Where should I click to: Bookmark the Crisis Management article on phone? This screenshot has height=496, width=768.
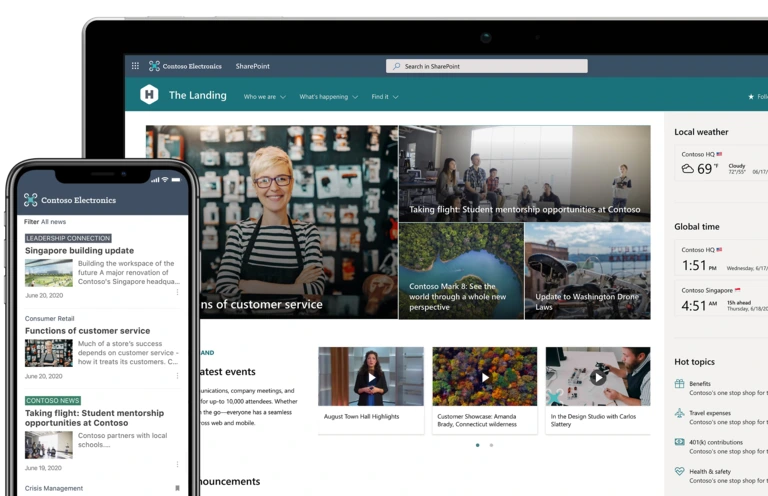pyautogui.click(x=178, y=488)
